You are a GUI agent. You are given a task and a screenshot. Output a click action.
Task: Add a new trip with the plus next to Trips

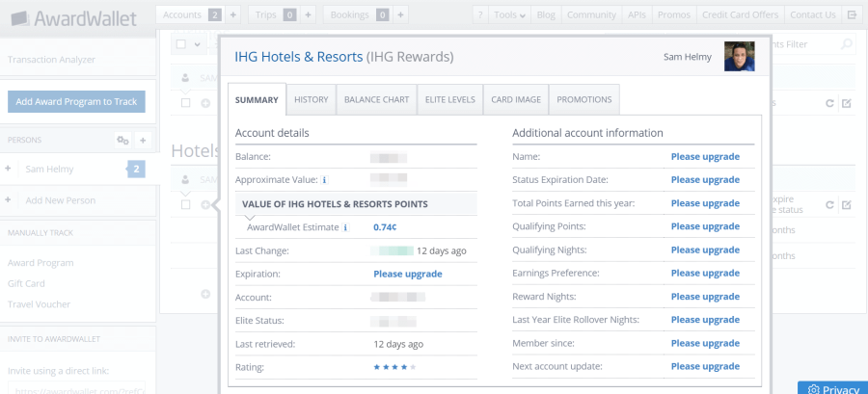coord(308,14)
